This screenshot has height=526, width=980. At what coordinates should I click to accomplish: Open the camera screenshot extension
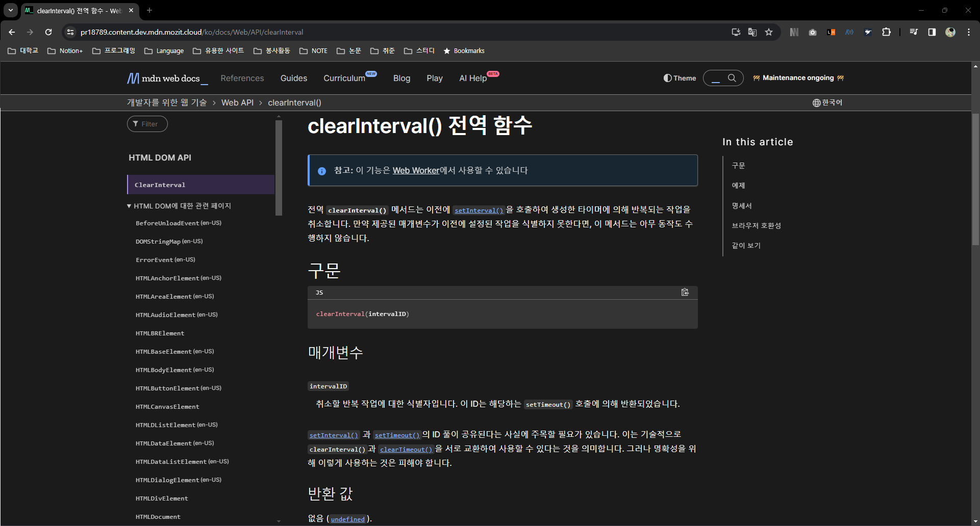point(813,32)
